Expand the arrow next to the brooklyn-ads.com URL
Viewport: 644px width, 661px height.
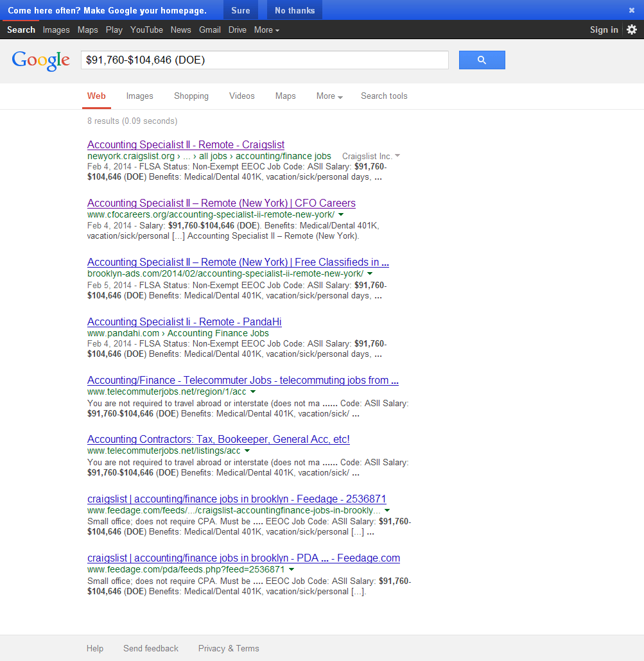(x=370, y=273)
